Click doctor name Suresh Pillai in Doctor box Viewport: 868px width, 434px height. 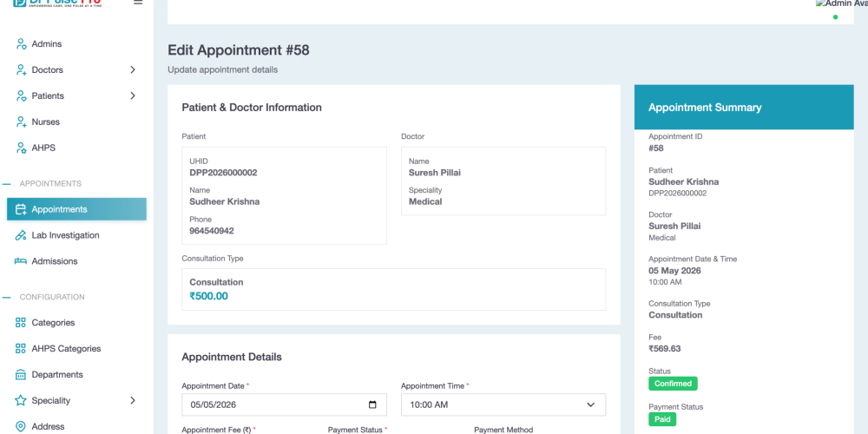(435, 173)
